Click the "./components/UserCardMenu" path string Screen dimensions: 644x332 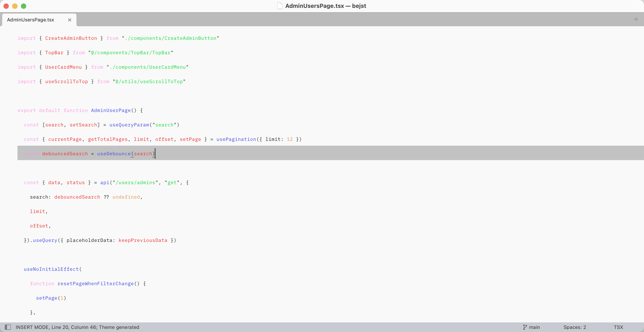[147, 67]
